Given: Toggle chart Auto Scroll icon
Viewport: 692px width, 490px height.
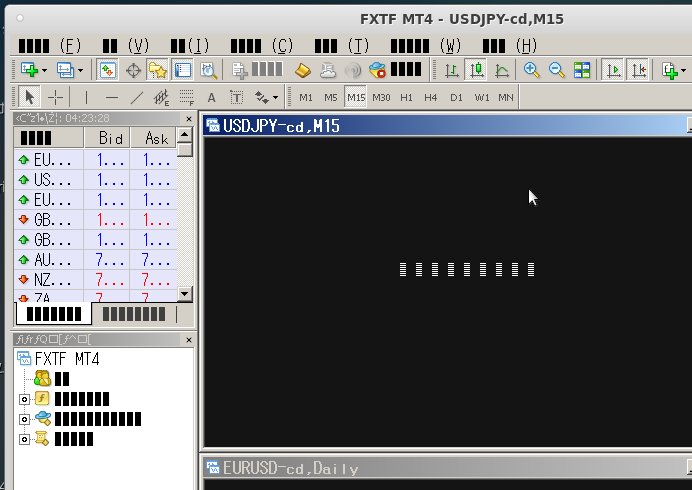Looking at the screenshot, I should tap(613, 70).
